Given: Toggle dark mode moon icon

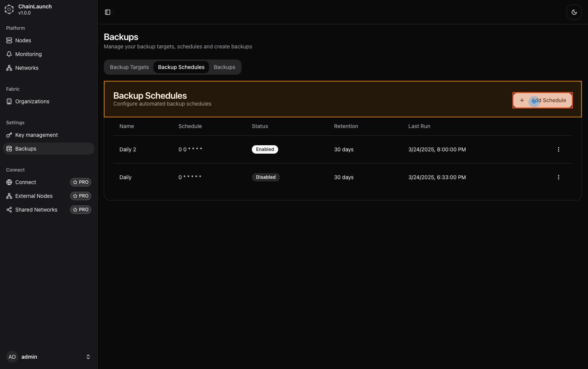Looking at the screenshot, I should (574, 12).
